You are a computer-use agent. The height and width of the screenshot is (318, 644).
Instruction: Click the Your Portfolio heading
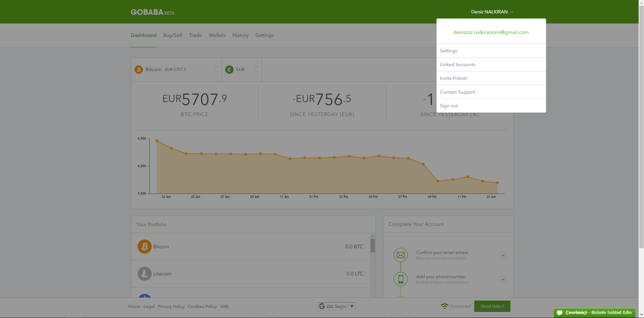pyautogui.click(x=151, y=224)
